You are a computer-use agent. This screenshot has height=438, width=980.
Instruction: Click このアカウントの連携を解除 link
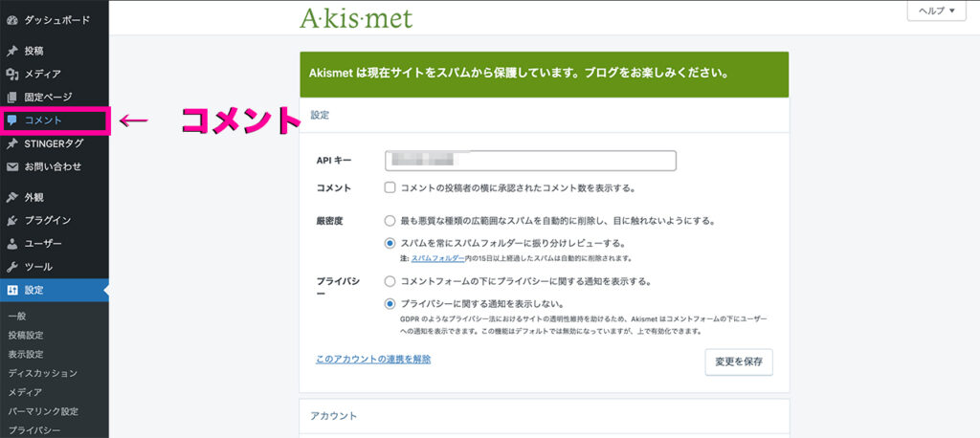coord(373,360)
